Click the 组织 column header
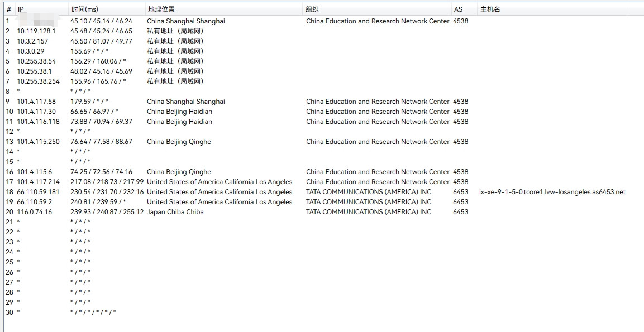The height and width of the screenshot is (332, 644). point(312,9)
